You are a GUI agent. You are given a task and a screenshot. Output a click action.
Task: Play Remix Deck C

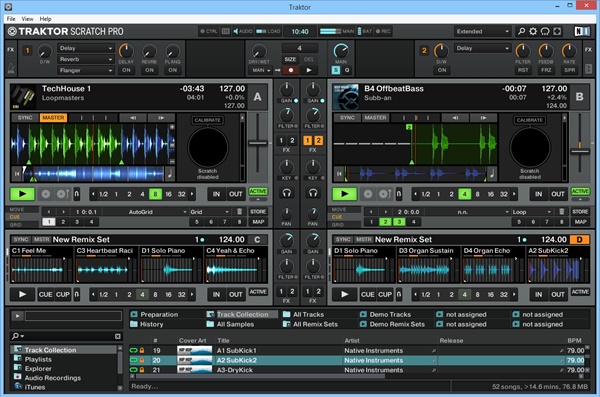pyautogui.click(x=23, y=294)
